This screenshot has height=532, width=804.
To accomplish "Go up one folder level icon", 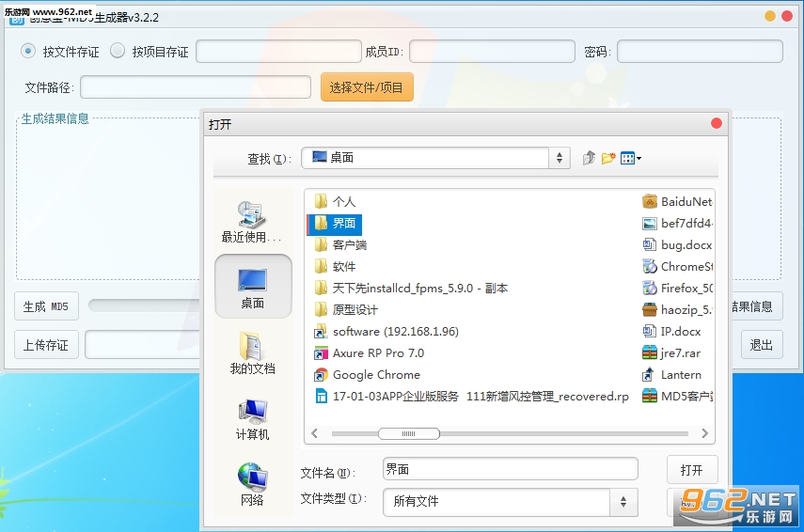I will pyautogui.click(x=589, y=158).
